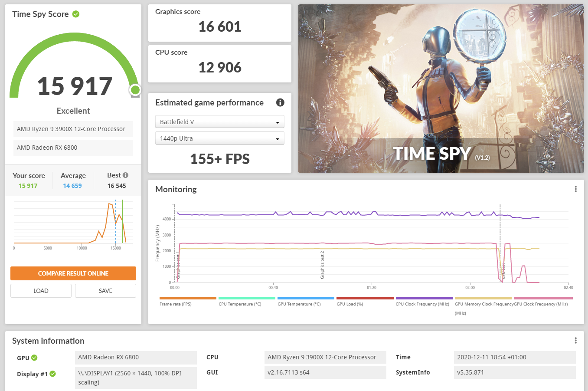588x391 pixels.
Task: Click the Radeon RX 6800 line under Excellent
Action: tap(73, 148)
